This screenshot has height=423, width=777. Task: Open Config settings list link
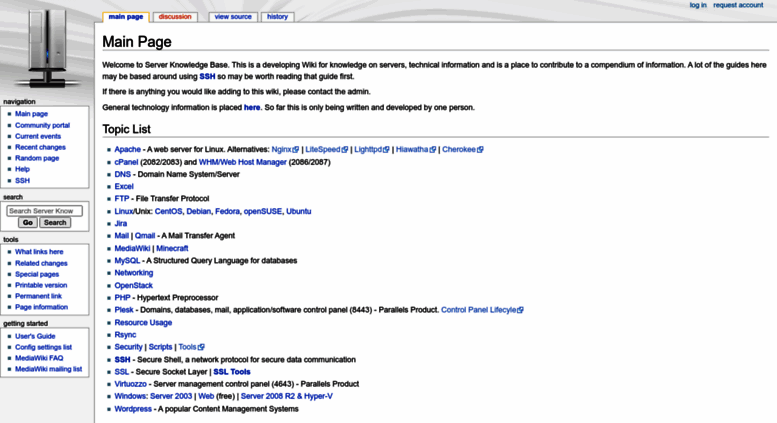(x=43, y=347)
